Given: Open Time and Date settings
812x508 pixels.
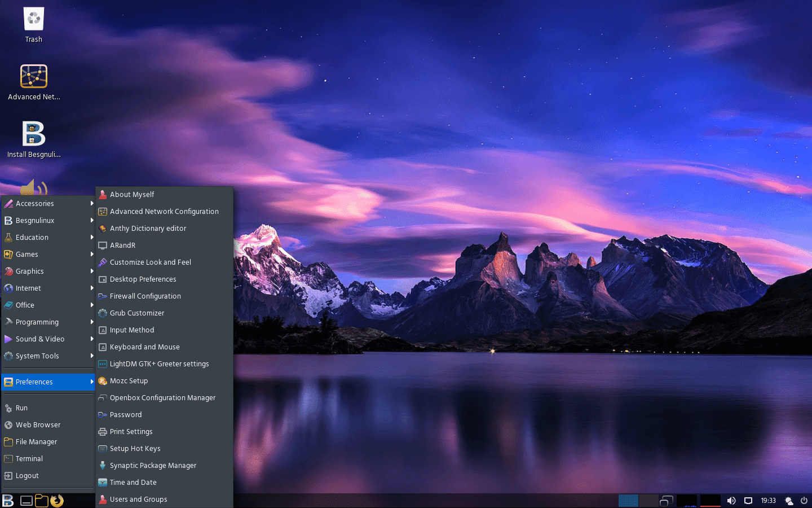Looking at the screenshot, I should 165,483.
